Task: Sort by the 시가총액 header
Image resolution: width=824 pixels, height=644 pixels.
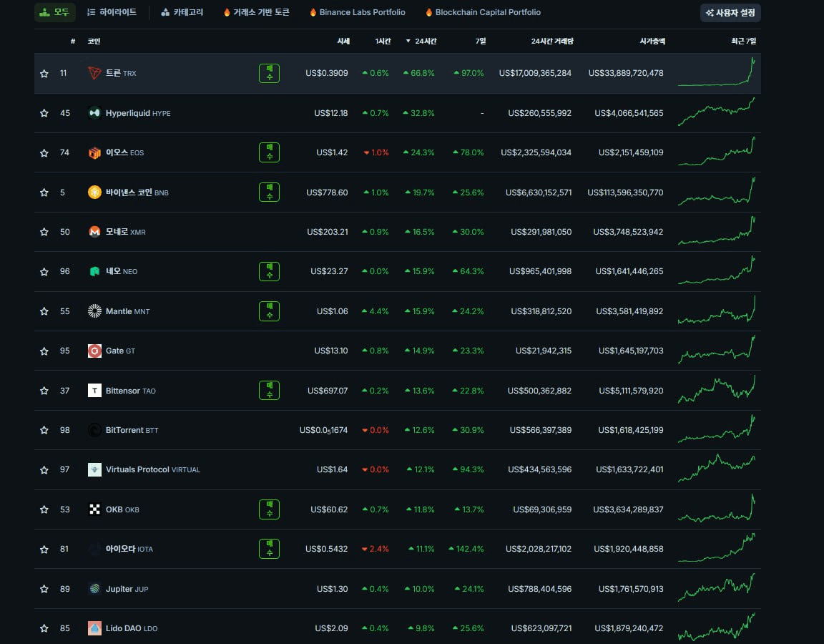Action: click(652, 41)
